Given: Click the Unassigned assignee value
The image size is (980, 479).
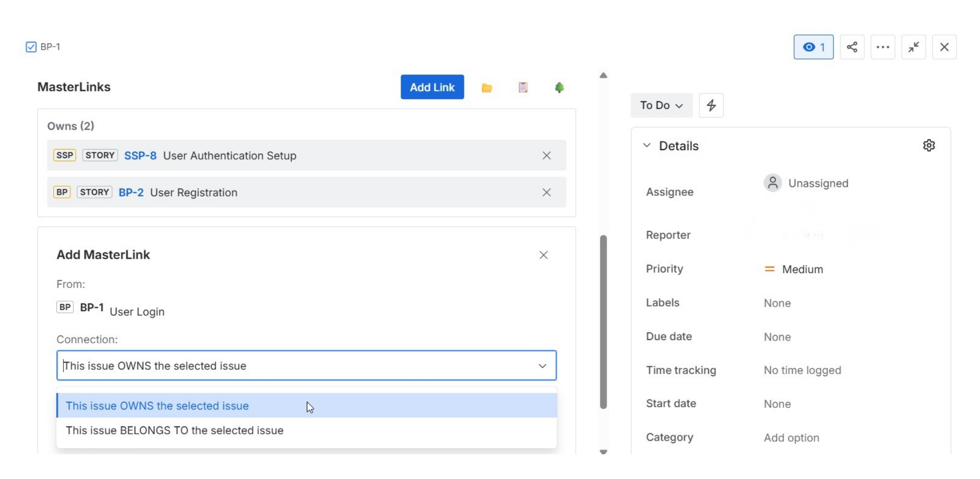Looking at the screenshot, I should coord(819,183).
